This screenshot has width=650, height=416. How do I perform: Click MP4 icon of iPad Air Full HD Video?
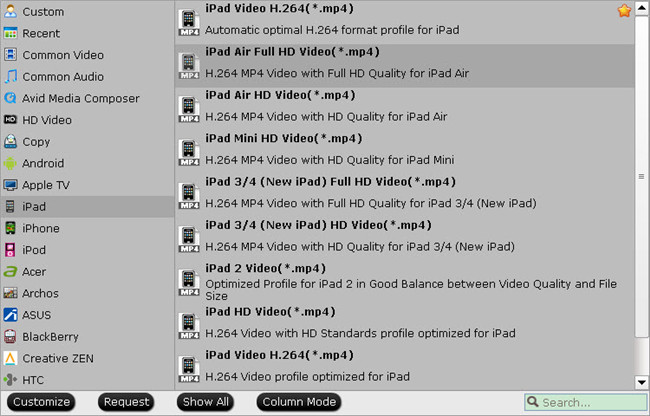(x=189, y=66)
